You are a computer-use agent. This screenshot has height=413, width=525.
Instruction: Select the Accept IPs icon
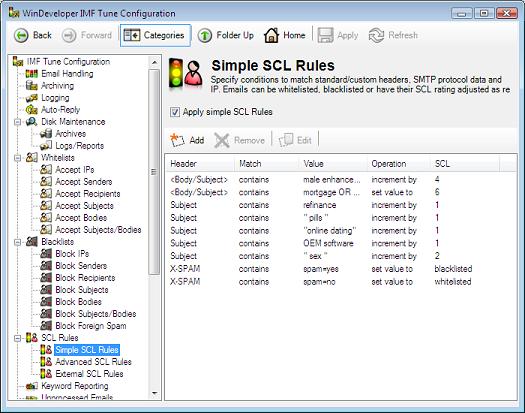tap(46, 169)
